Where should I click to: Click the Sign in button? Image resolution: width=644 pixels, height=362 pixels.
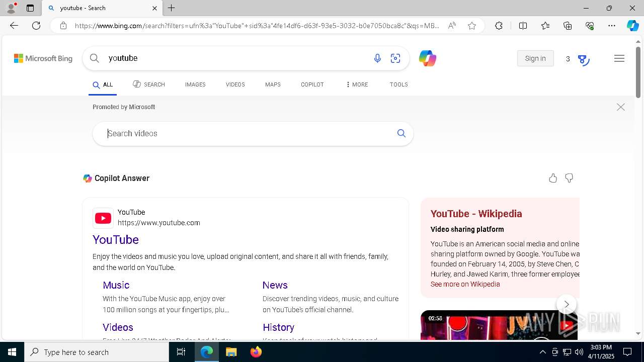(x=535, y=58)
